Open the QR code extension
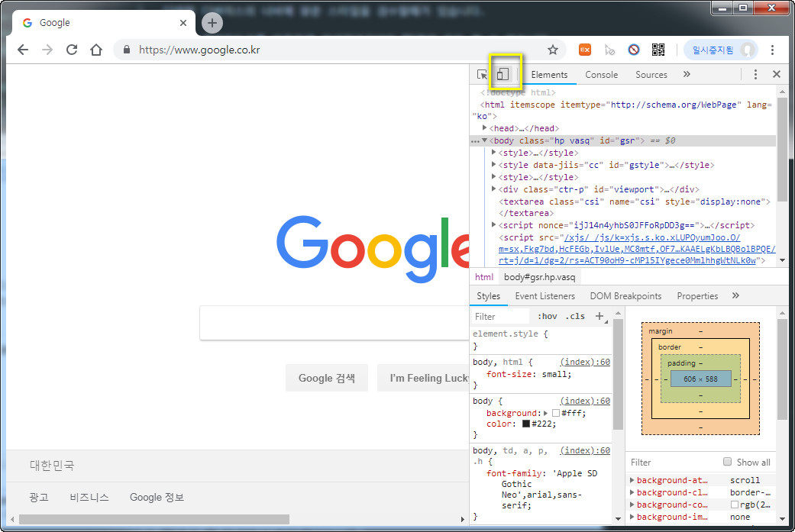Image resolution: width=795 pixels, height=532 pixels. 658,50
